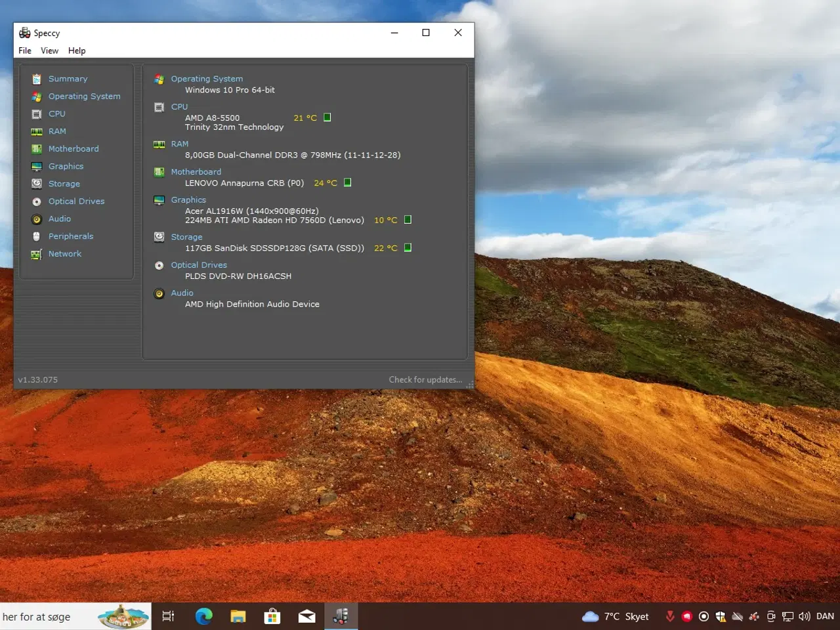840x630 pixels.
Task: Click the motherboard temperature indicator square
Action: (348, 182)
